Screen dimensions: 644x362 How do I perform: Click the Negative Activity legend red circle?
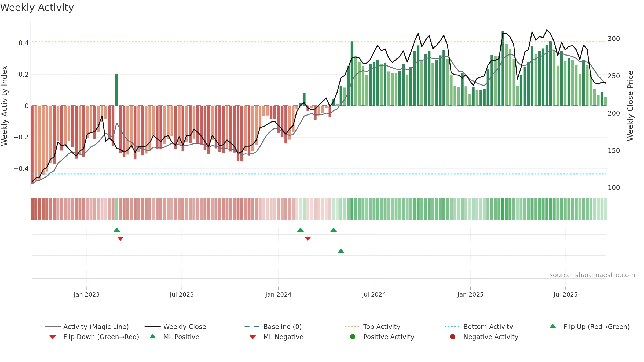453,337
